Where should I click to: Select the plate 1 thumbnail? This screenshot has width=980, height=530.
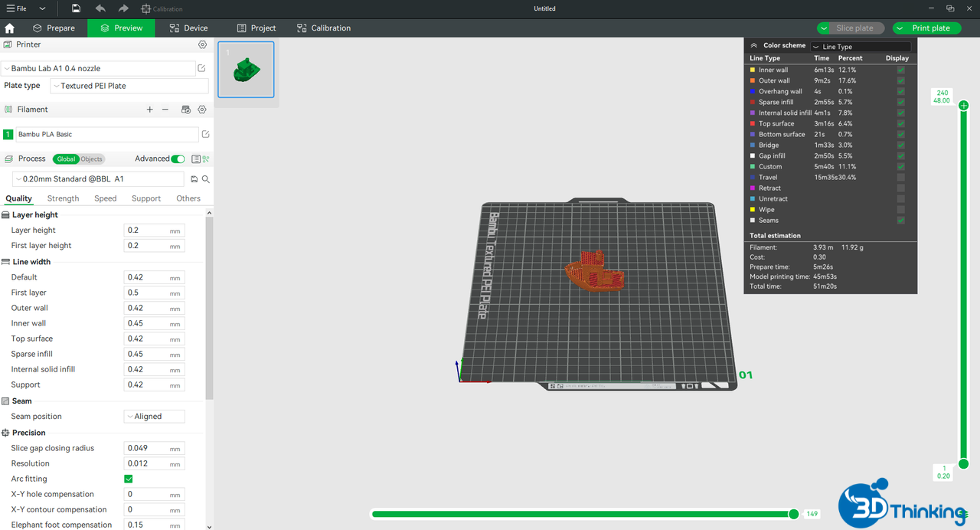tap(246, 70)
